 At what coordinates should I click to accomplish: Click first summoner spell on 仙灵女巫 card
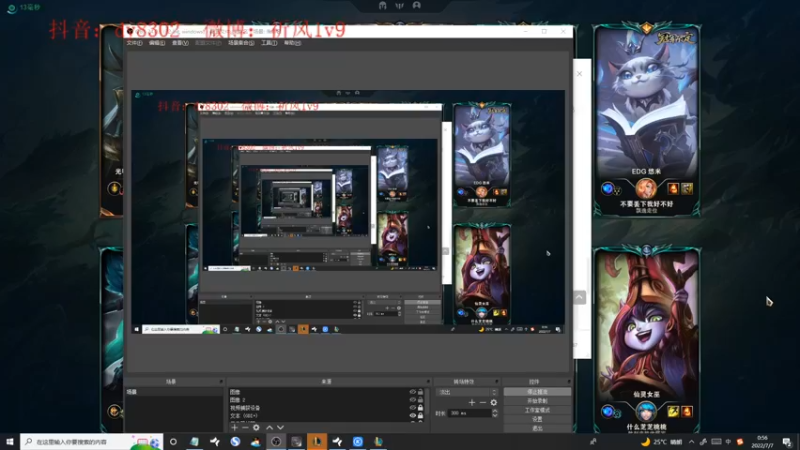(673, 411)
